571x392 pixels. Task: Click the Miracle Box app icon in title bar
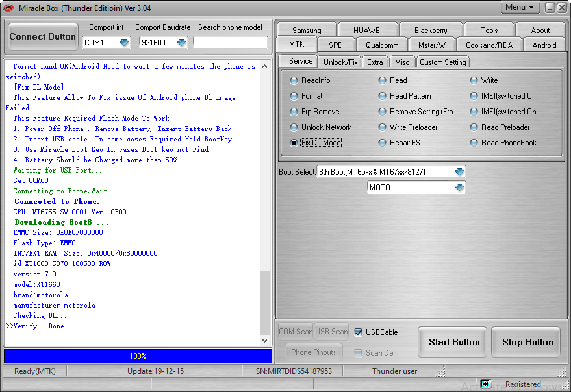coord(8,8)
